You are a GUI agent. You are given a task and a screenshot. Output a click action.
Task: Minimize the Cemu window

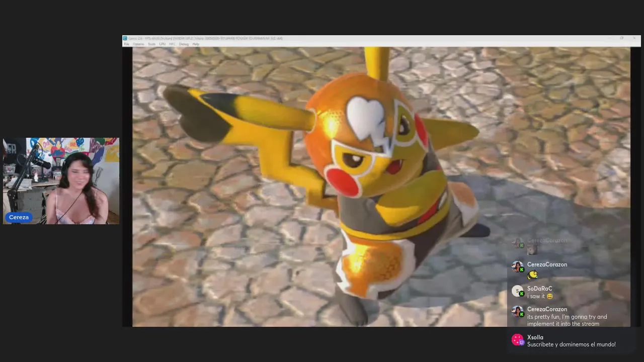pyautogui.click(x=610, y=38)
